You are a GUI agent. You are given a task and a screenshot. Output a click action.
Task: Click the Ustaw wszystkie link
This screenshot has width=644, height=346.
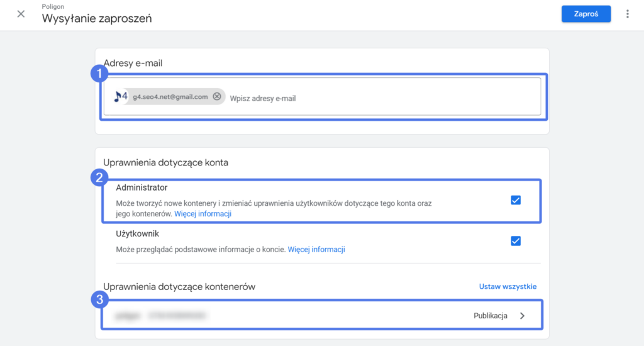(508, 286)
